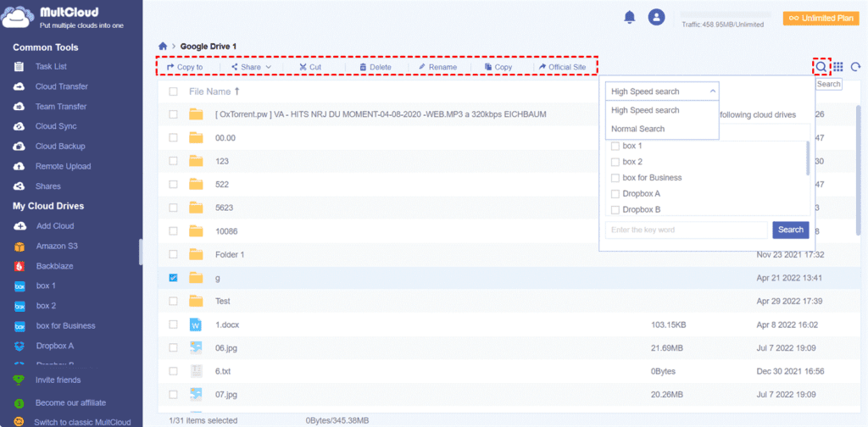Open Cloud Transfer tool
This screenshot has height=427, width=868.
(x=61, y=86)
